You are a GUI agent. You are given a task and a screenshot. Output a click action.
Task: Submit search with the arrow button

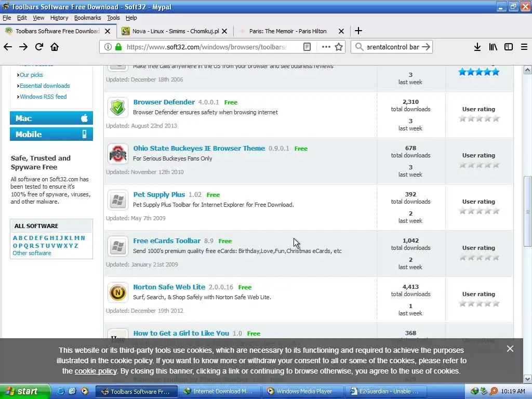(x=426, y=47)
